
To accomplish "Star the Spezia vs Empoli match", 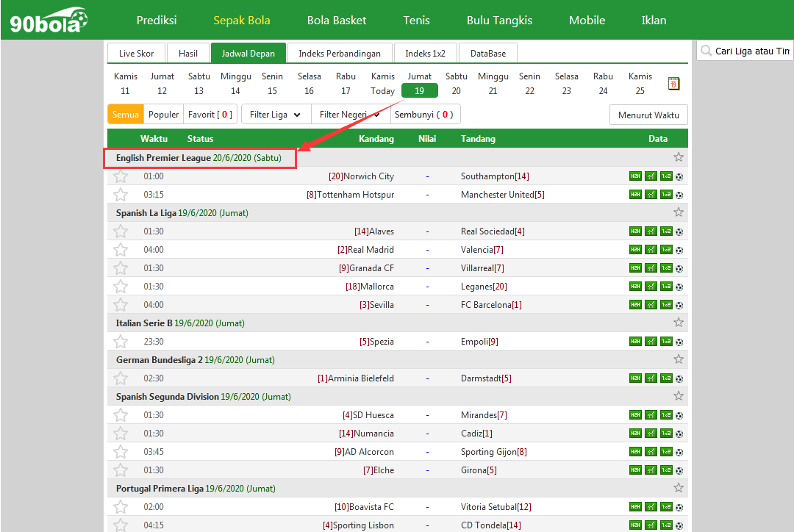I will [x=121, y=342].
